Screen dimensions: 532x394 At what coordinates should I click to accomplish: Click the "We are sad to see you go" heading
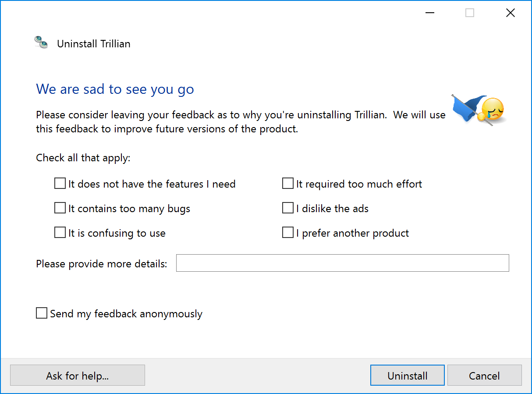115,89
